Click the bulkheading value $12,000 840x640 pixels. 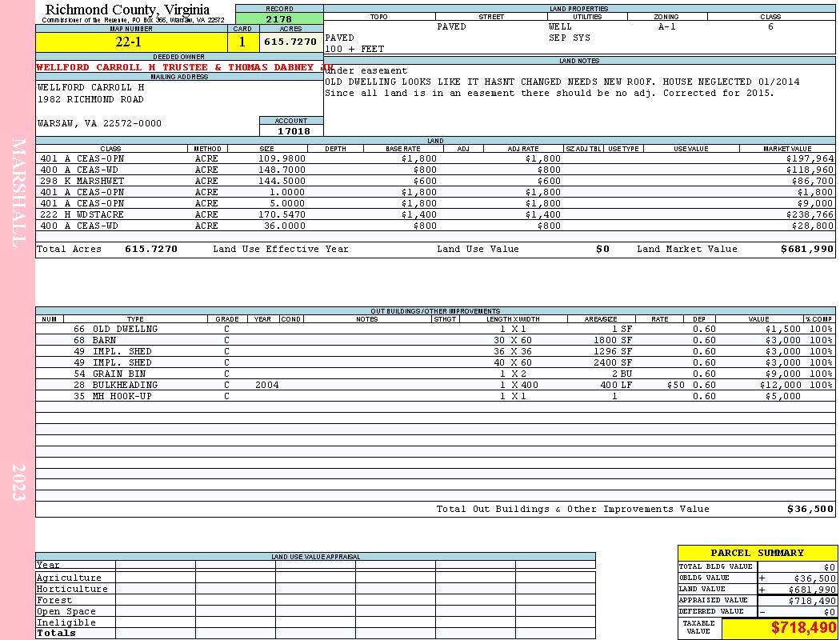click(x=780, y=385)
